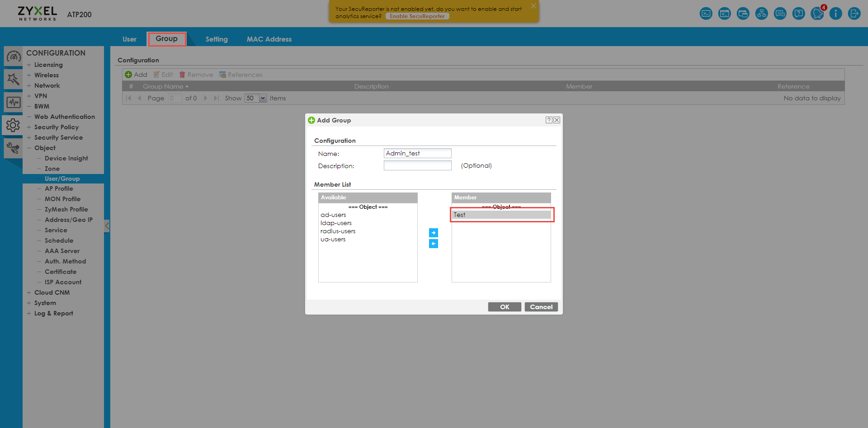
Task: Click the logout icon in header
Action: pyautogui.click(x=854, y=14)
